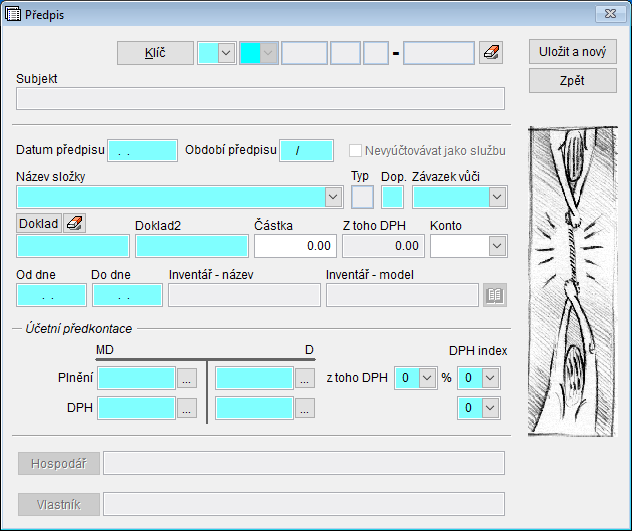Open the Závazek vůči dropdown

[x=496, y=197]
